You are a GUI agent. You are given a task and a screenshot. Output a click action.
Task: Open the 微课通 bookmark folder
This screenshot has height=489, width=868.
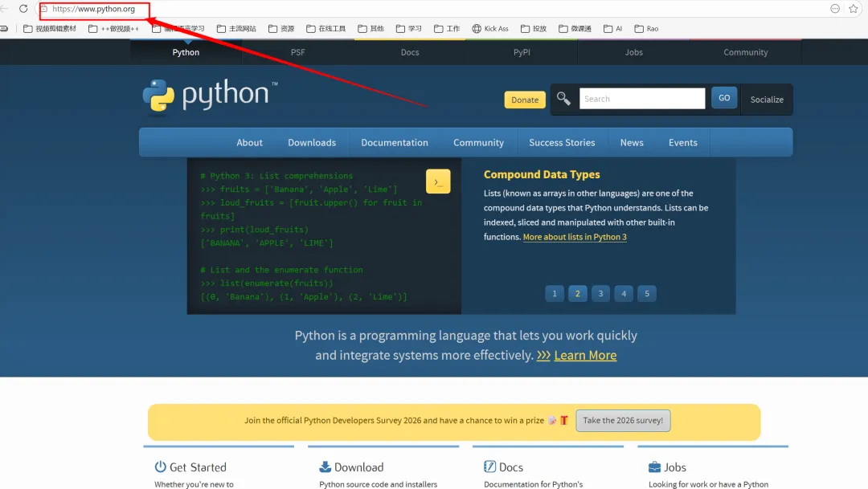pos(575,29)
